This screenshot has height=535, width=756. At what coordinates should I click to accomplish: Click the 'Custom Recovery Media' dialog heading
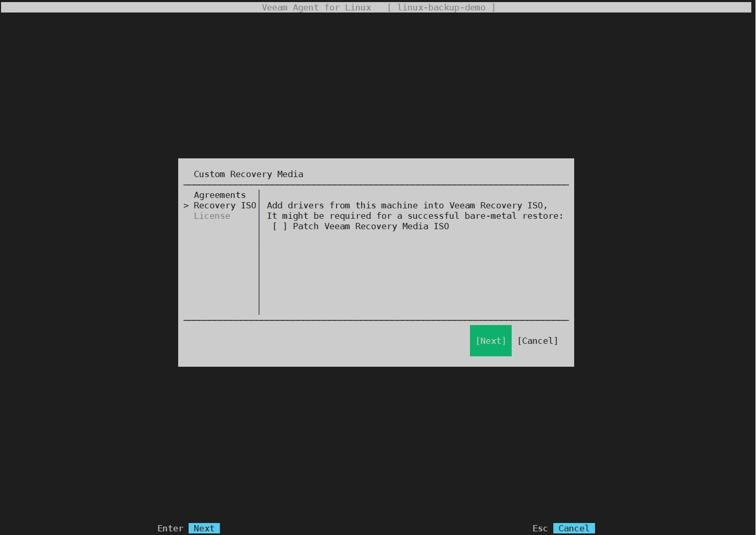[x=248, y=174]
